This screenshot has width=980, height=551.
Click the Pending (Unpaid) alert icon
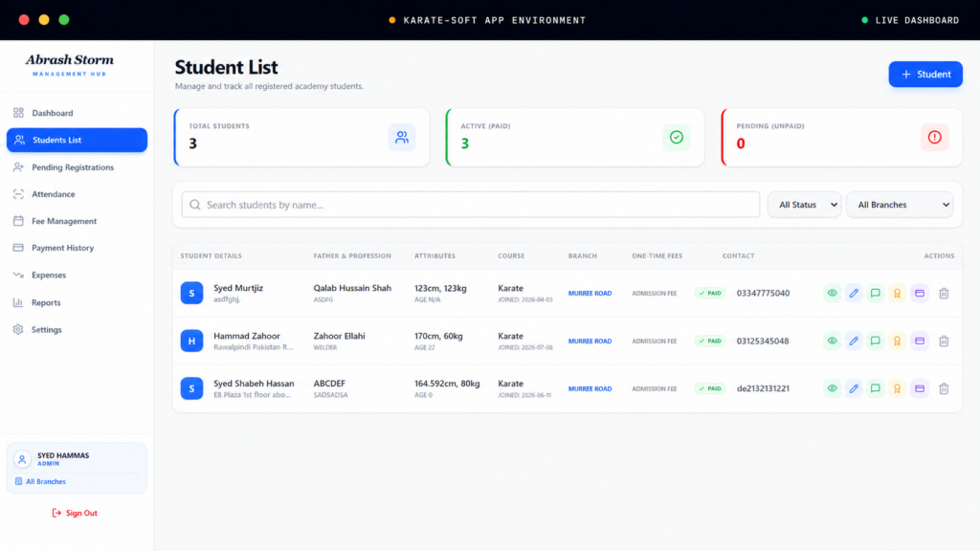(x=934, y=138)
